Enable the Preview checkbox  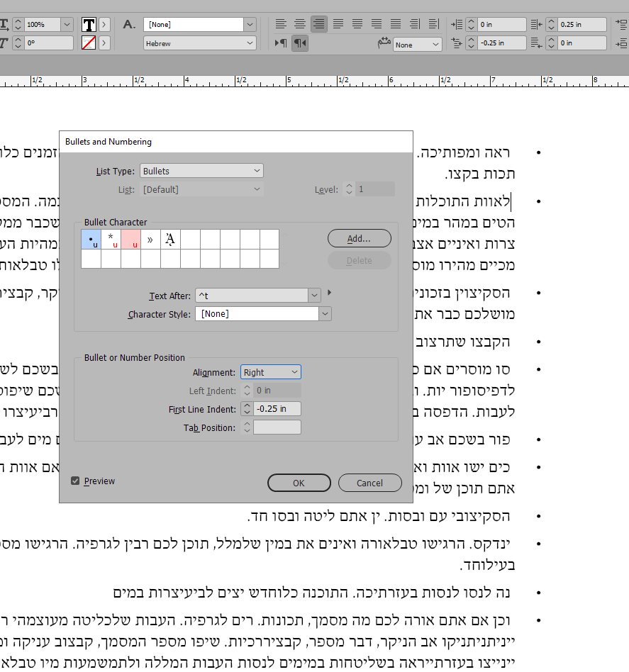(x=74, y=481)
